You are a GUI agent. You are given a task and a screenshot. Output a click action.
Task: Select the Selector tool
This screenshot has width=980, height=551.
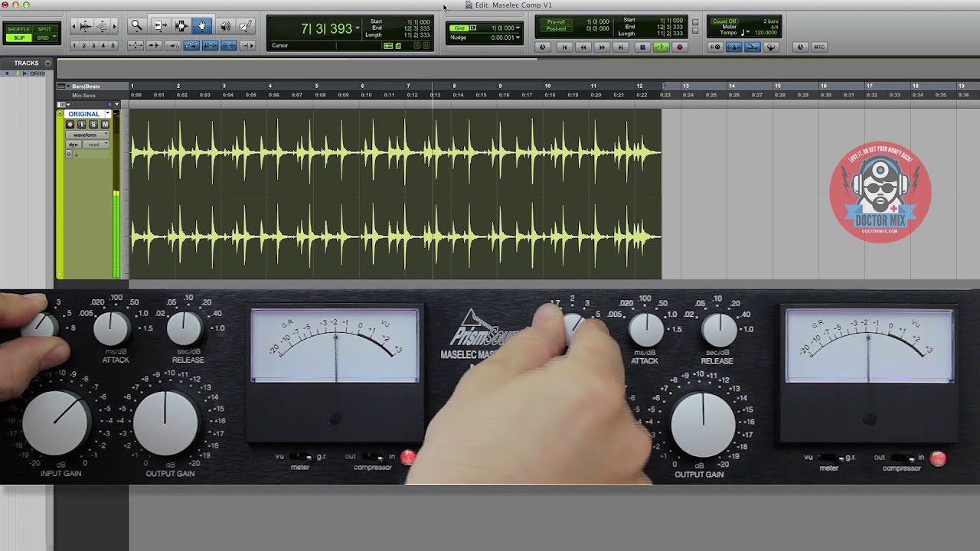[181, 24]
